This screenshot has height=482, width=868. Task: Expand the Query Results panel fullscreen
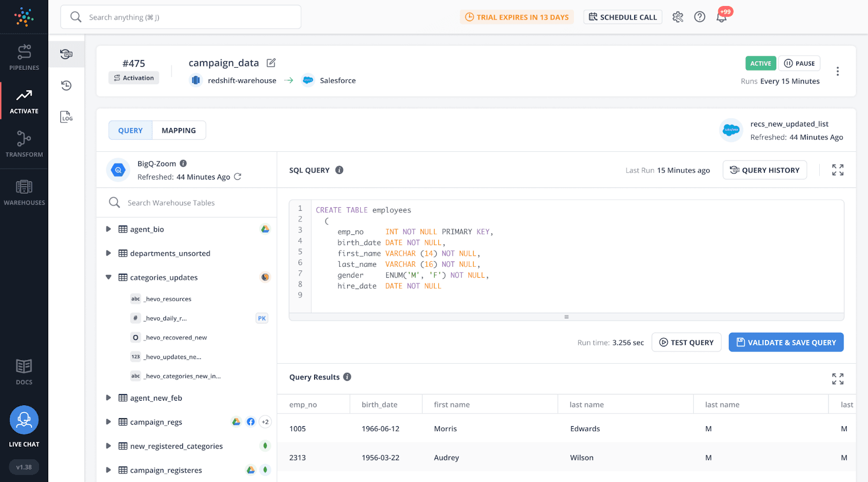838,378
